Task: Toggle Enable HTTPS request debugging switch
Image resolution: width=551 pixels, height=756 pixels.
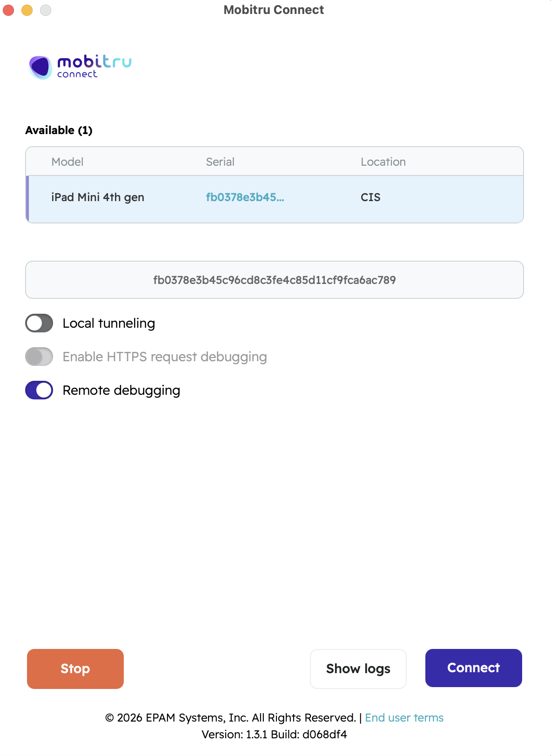Action: tap(39, 357)
